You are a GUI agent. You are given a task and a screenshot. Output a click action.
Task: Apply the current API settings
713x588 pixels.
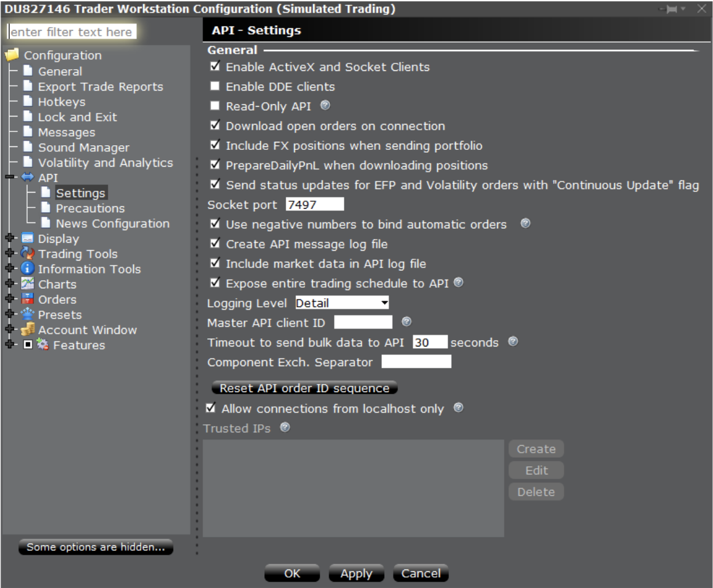(356, 573)
